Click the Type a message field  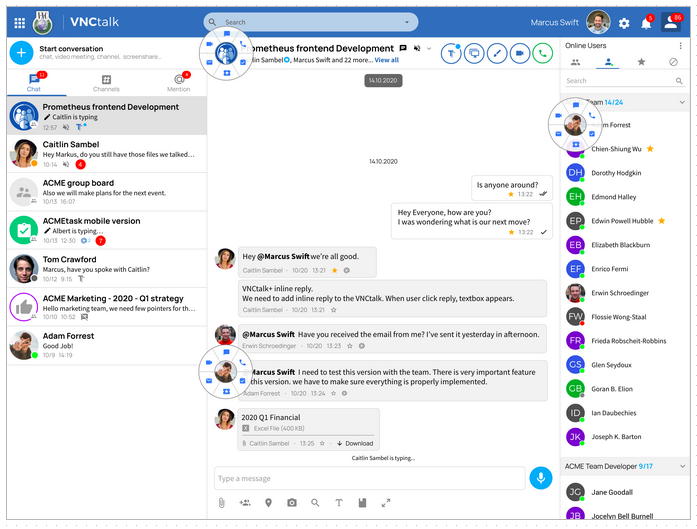(369, 478)
